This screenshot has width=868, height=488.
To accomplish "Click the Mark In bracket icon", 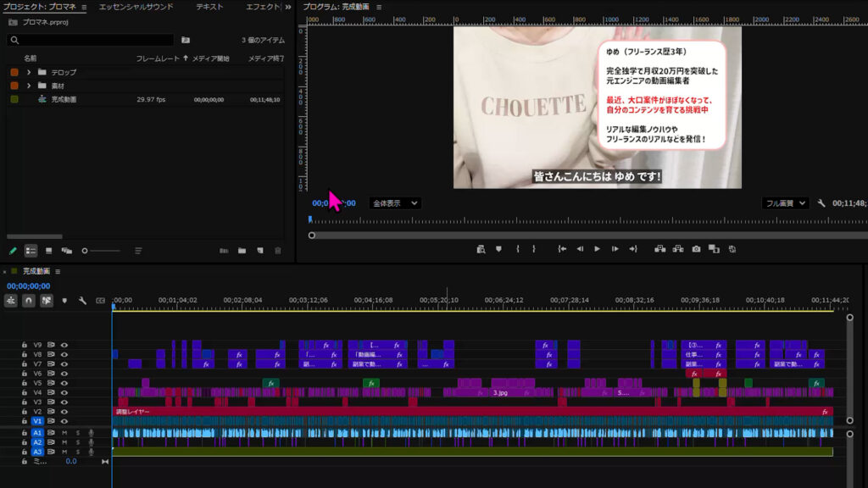I will [517, 249].
